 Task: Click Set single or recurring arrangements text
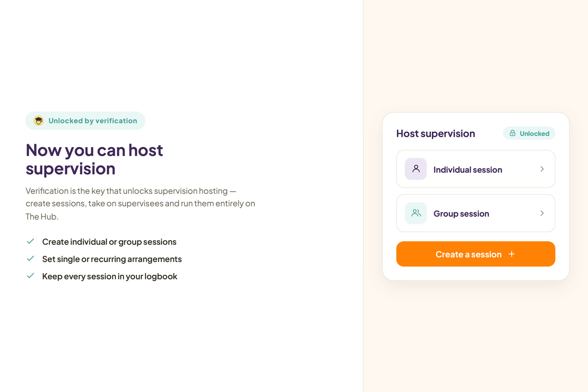(x=112, y=259)
